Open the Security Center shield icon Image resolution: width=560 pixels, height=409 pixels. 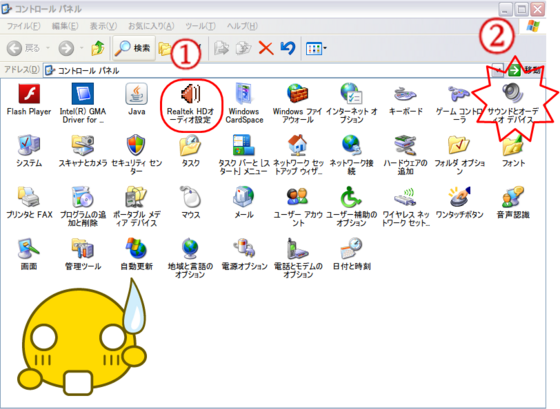(x=136, y=145)
